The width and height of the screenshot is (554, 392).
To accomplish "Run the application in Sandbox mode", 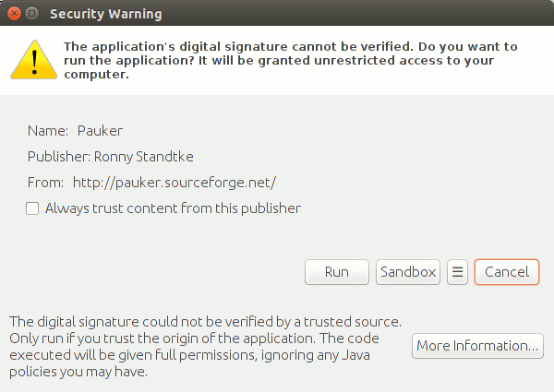I will click(x=407, y=272).
